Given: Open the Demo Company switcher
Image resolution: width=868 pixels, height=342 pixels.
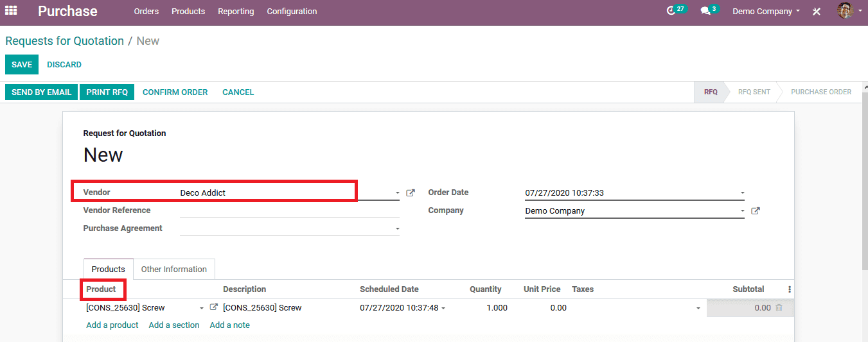Looking at the screenshot, I should (x=766, y=12).
